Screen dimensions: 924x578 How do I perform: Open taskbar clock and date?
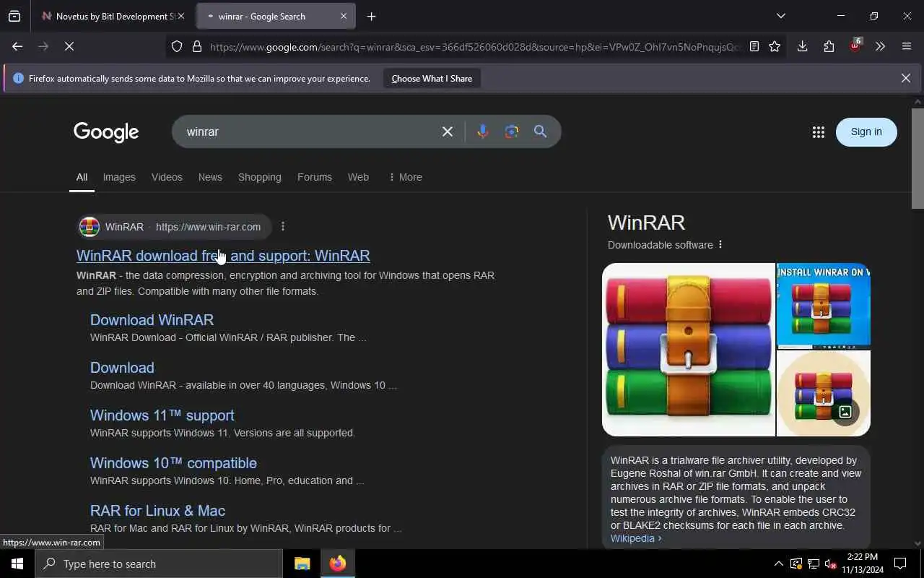(x=862, y=564)
